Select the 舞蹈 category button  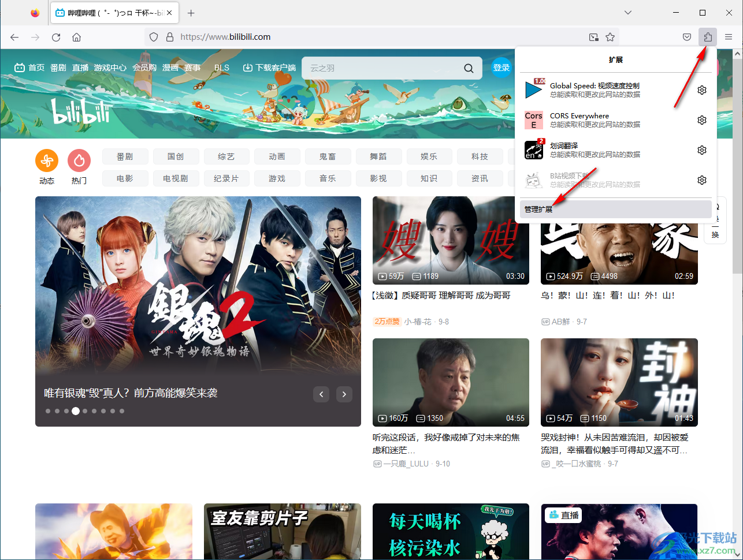[378, 156]
